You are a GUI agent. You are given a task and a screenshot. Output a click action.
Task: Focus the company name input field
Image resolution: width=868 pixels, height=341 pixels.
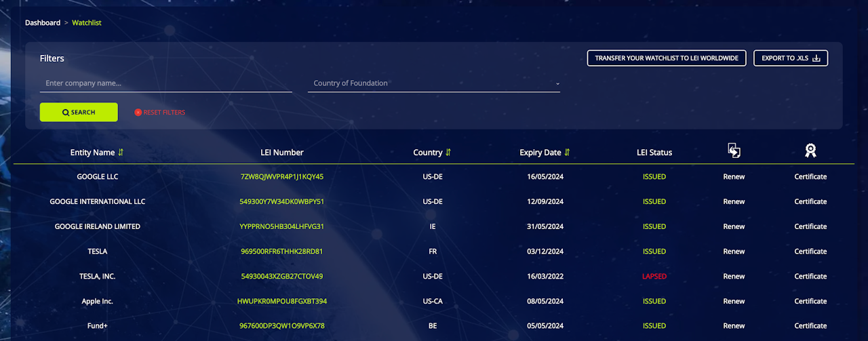pos(165,83)
